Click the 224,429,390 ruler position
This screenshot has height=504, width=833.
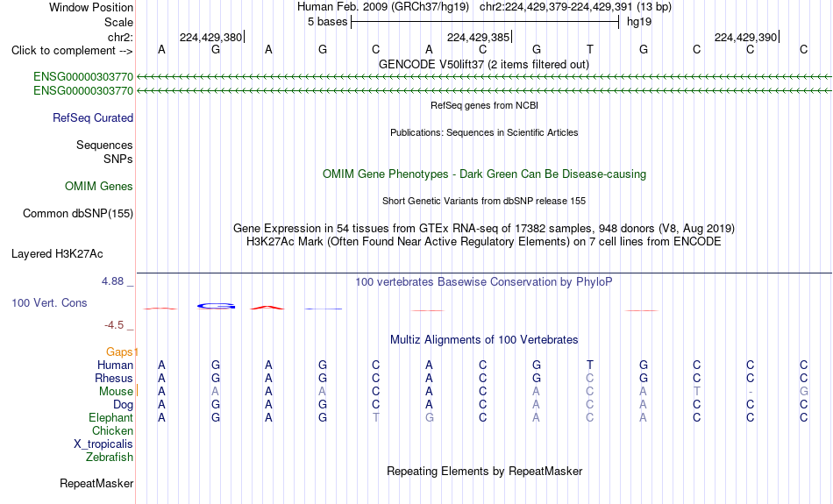pyautogui.click(x=745, y=37)
